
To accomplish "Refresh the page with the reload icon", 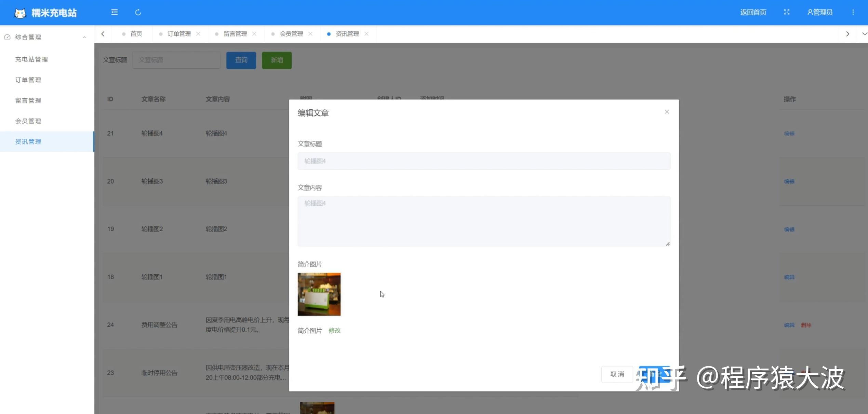I will pyautogui.click(x=138, y=12).
